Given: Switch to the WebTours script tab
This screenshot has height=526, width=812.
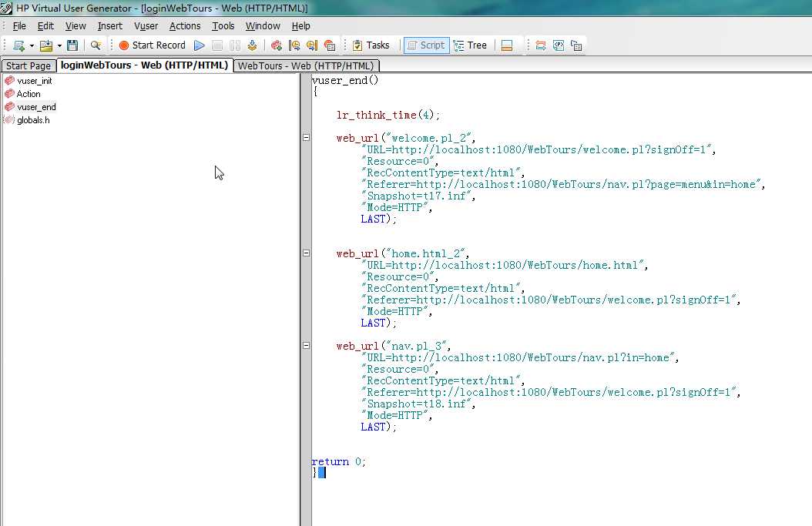Looking at the screenshot, I should pos(306,65).
